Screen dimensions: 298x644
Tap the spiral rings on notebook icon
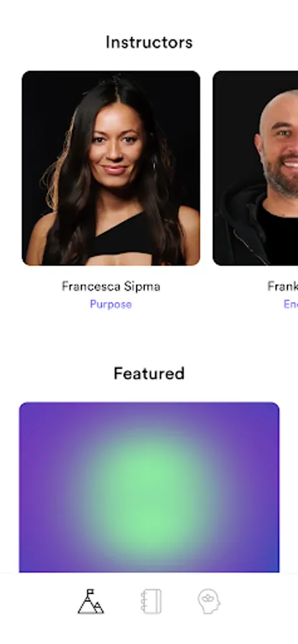(x=143, y=601)
